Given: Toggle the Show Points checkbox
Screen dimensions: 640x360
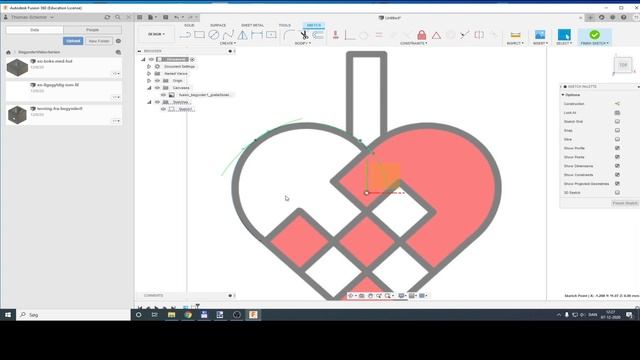Looking at the screenshot, I should point(617,157).
